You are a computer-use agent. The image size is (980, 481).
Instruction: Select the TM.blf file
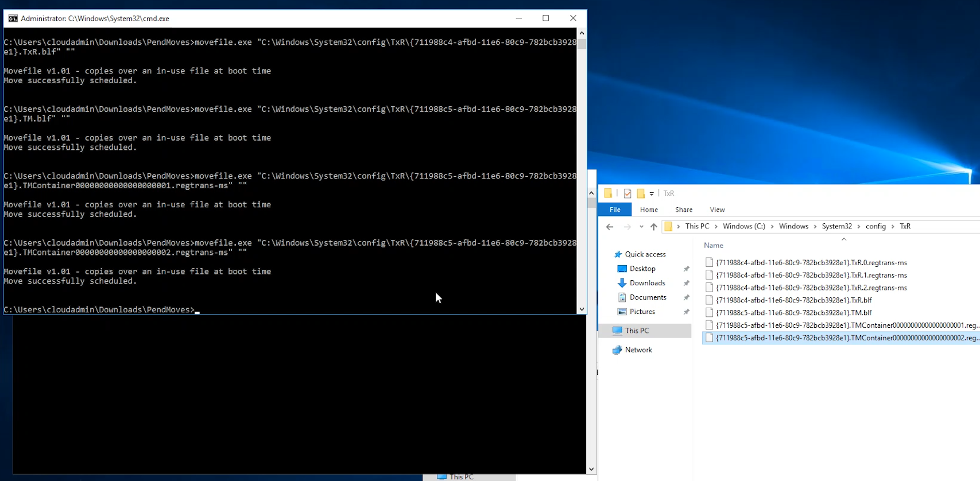pos(794,313)
